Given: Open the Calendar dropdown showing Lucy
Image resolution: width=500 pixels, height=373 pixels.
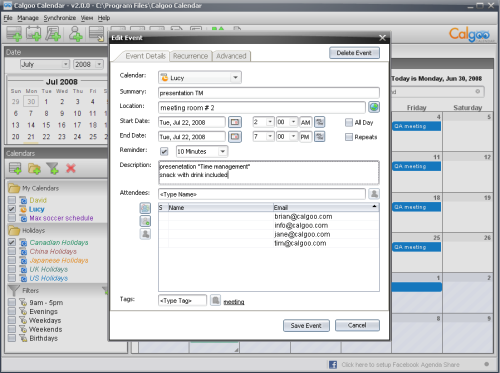Looking at the screenshot, I should coord(200,78).
